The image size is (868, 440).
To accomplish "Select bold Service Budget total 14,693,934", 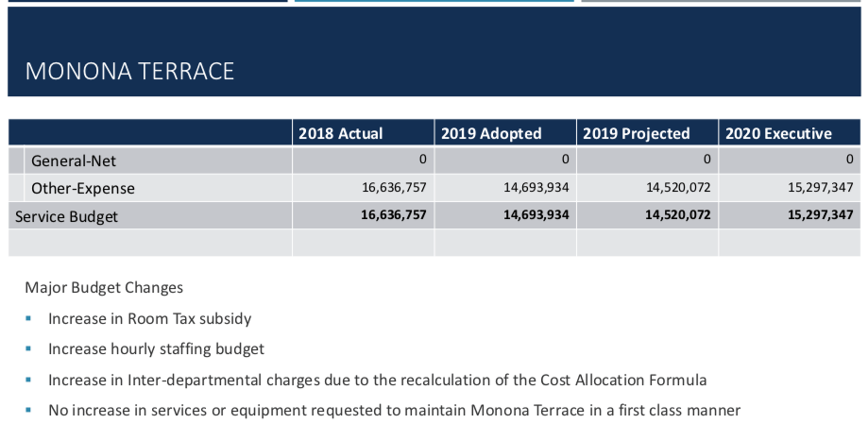I will coord(536,214).
